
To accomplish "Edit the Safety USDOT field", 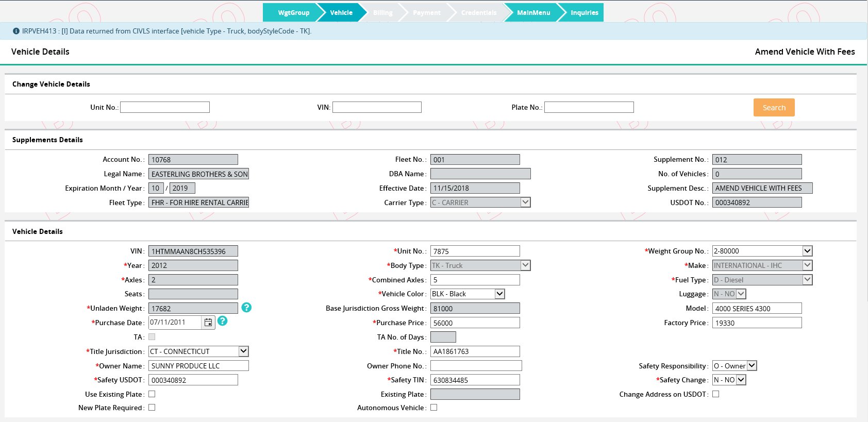I will point(193,380).
